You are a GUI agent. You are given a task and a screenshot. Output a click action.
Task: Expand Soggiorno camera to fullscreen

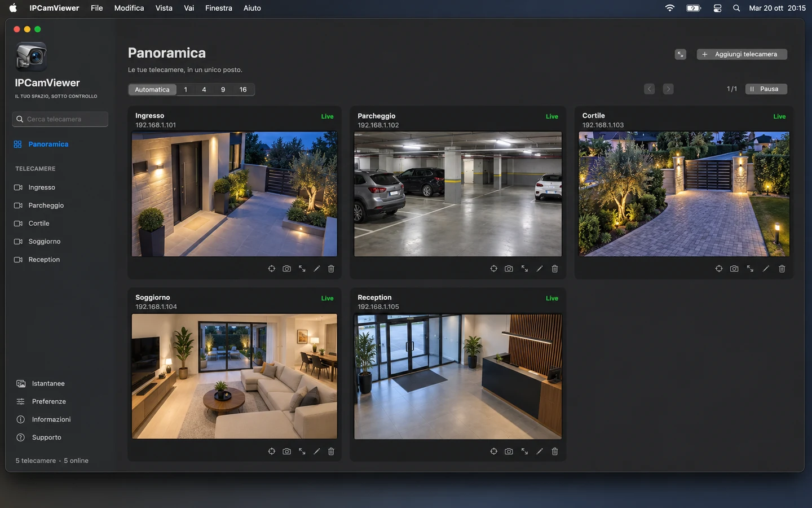click(x=302, y=451)
